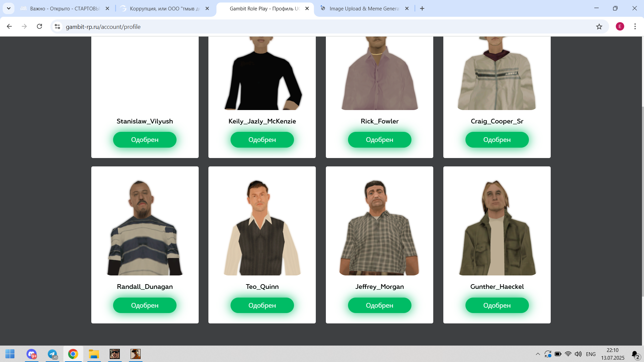Show hidden system tray icons
The image size is (644, 362).
(538, 354)
